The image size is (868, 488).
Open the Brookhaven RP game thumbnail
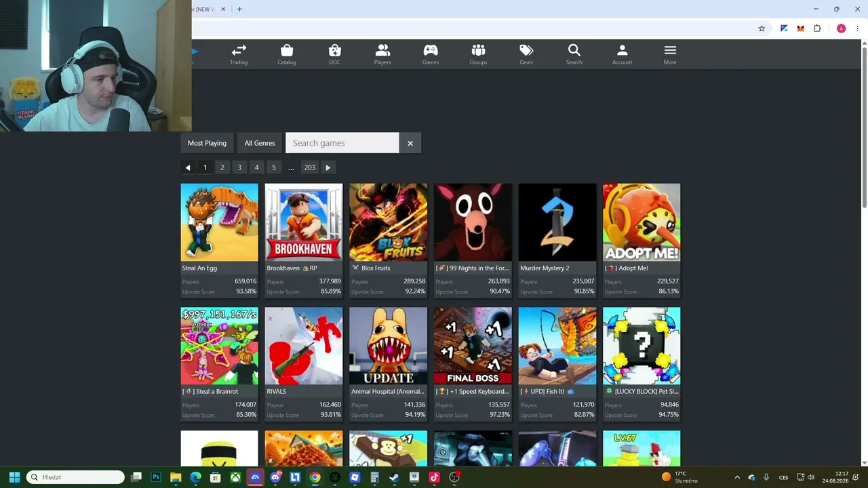(304, 222)
